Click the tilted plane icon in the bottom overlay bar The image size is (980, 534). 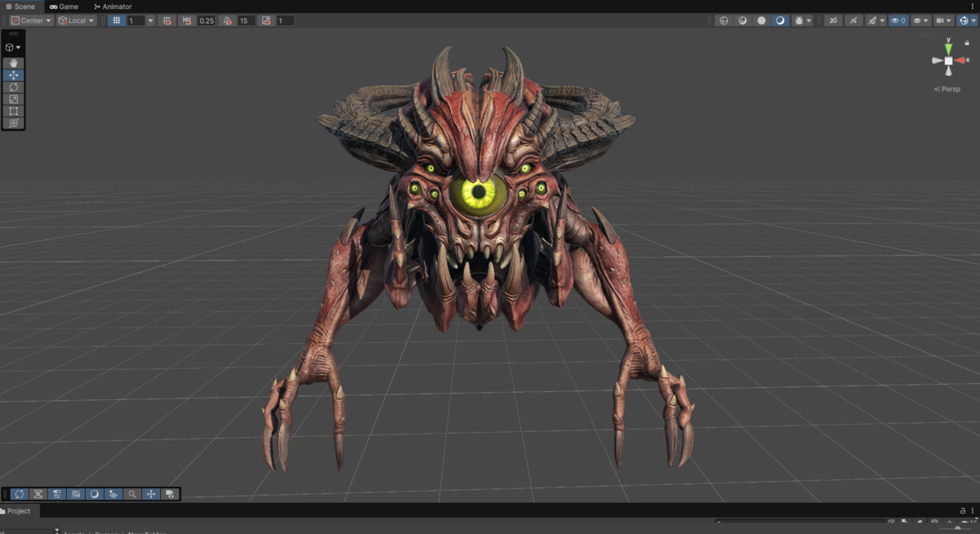point(114,494)
